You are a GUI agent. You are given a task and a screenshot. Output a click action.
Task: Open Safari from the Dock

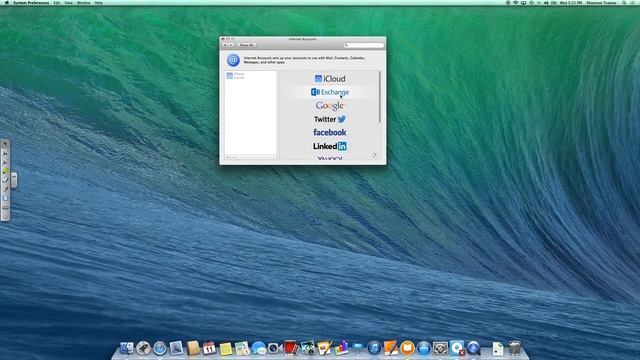coord(160,348)
